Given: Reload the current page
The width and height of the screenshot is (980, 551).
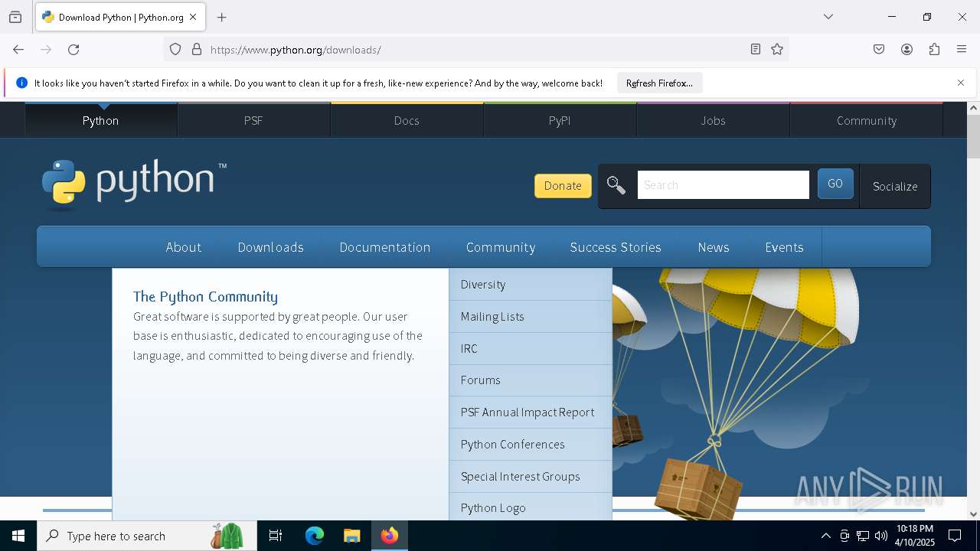Looking at the screenshot, I should point(73,50).
